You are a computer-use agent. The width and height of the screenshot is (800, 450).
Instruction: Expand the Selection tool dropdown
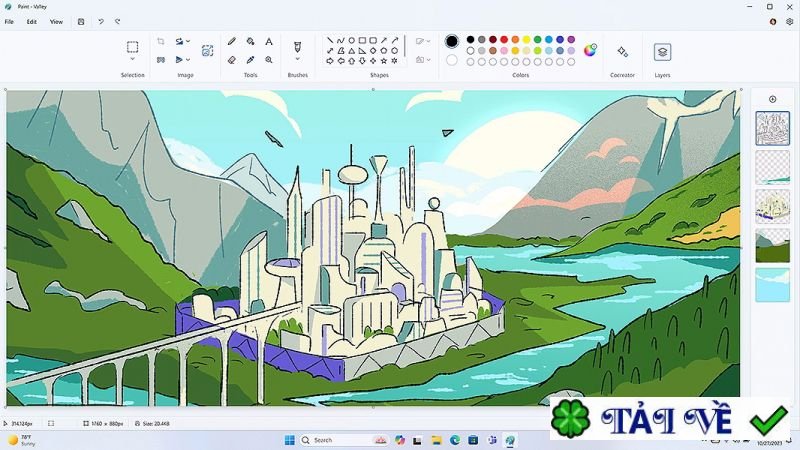pos(132,60)
